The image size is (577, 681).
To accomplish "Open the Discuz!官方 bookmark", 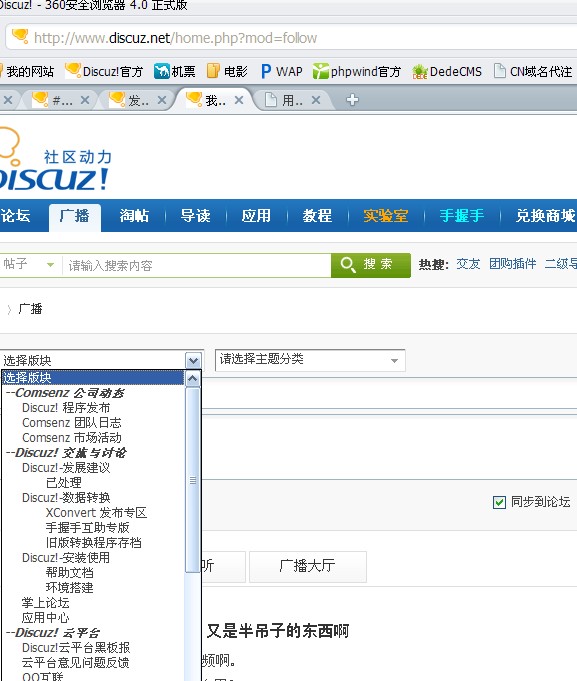I will point(104,71).
